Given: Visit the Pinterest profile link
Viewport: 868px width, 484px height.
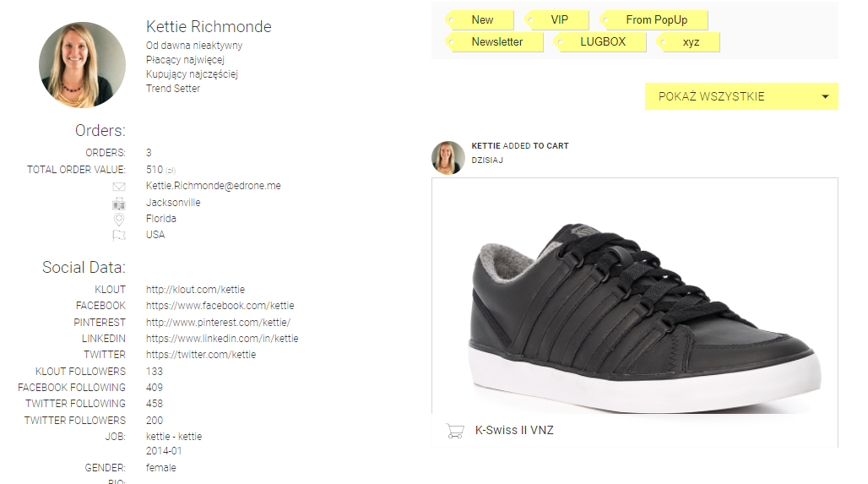Looking at the screenshot, I should tap(218, 323).
